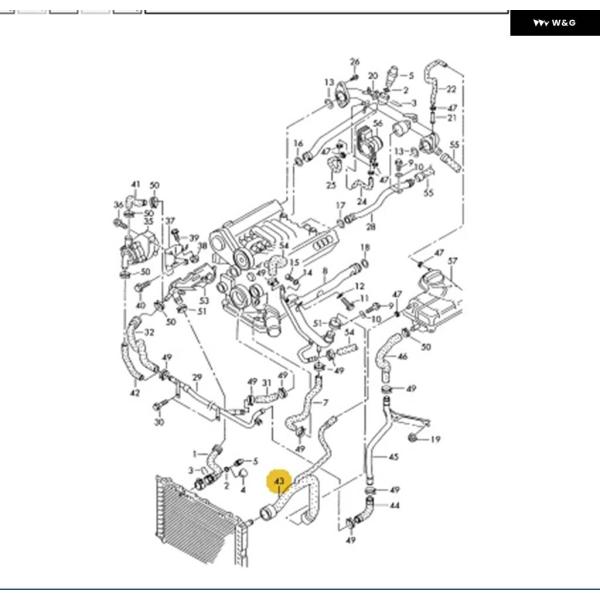Screen dimensions: 600x600
Task: Select part number 15 callout
Action: [x=294, y=262]
